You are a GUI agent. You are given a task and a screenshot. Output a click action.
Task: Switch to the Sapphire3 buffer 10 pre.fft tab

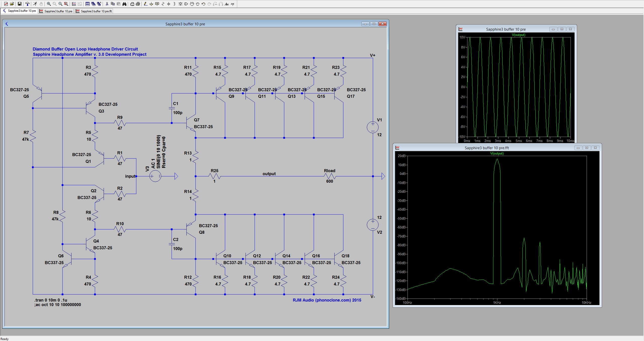[94, 11]
